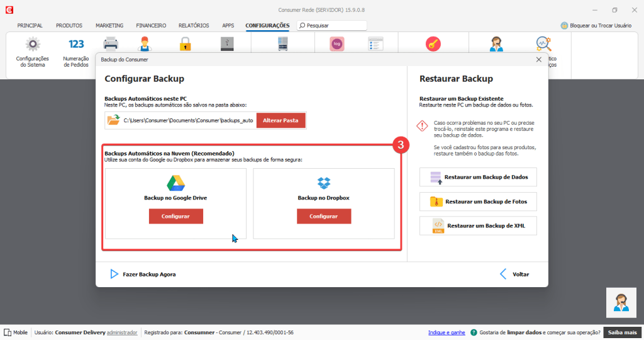Click the Google Drive logo
The width and height of the screenshot is (644, 340).
[x=175, y=183]
